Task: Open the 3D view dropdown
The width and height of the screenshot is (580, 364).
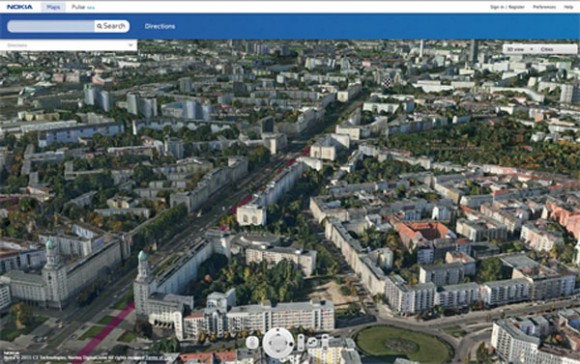Action: click(520, 49)
